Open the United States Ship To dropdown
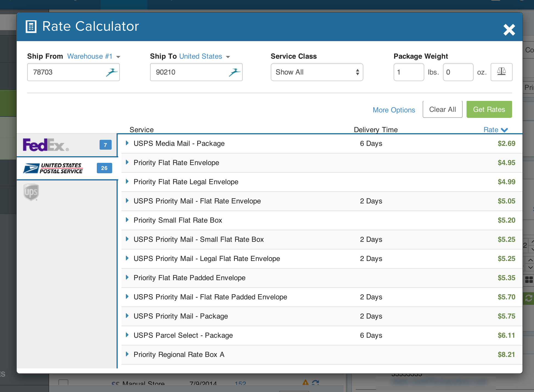The image size is (534, 392). coord(204,56)
